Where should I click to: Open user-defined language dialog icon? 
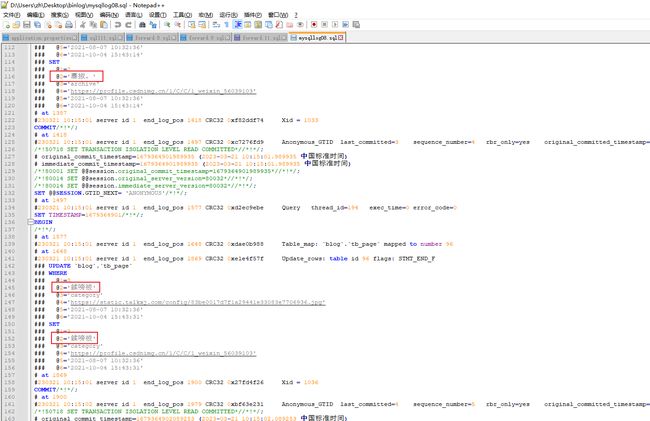247,25
